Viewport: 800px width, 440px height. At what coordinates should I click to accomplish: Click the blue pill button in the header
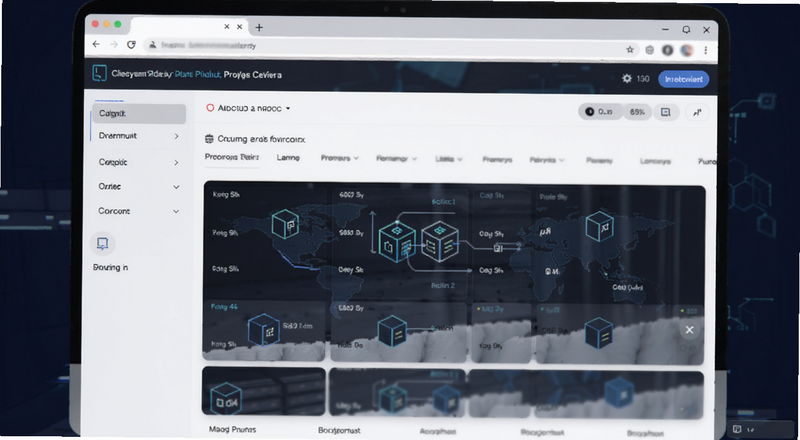click(683, 79)
